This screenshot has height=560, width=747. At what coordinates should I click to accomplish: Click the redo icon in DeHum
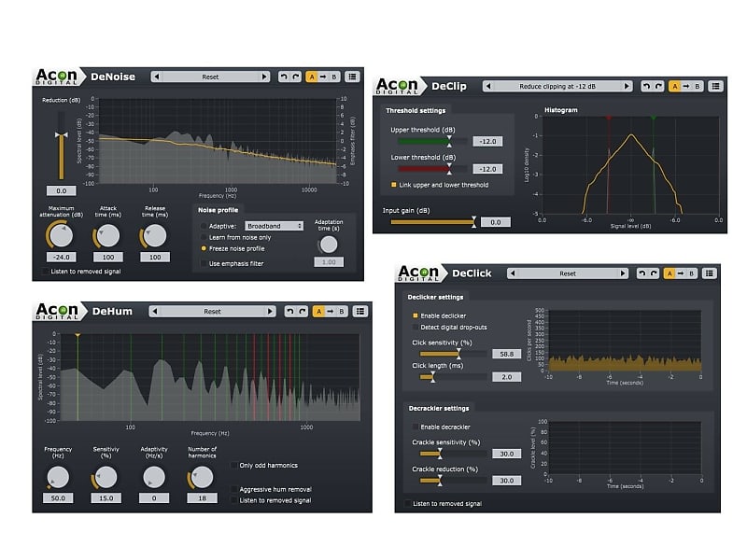pos(303,313)
